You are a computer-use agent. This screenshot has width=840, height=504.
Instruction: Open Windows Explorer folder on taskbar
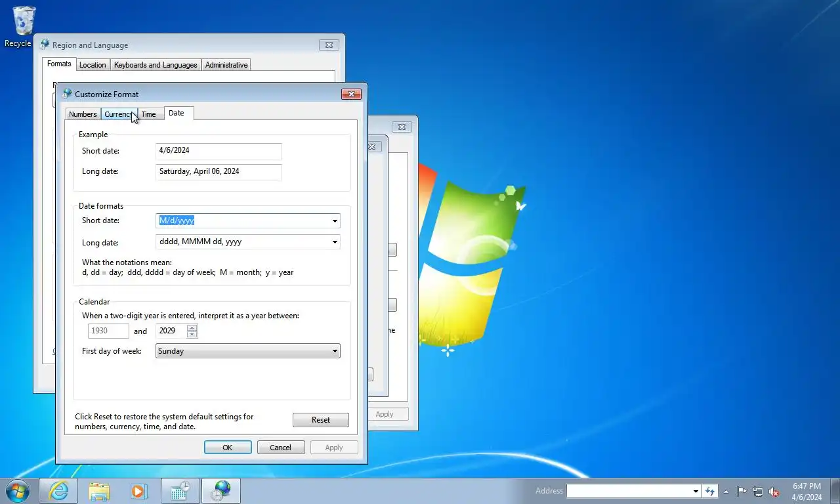coord(99,491)
